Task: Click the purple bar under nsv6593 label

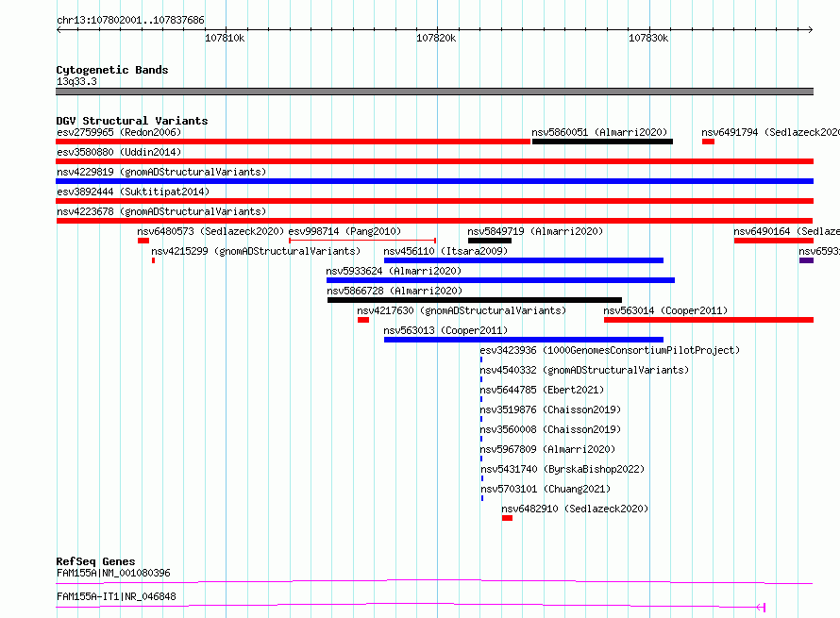Action: pos(806,260)
